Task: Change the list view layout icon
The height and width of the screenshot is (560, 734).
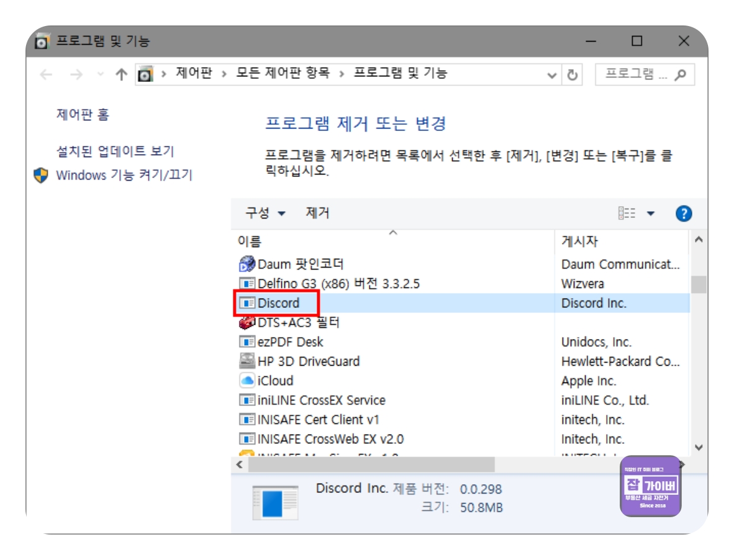Action: pyautogui.click(x=627, y=214)
